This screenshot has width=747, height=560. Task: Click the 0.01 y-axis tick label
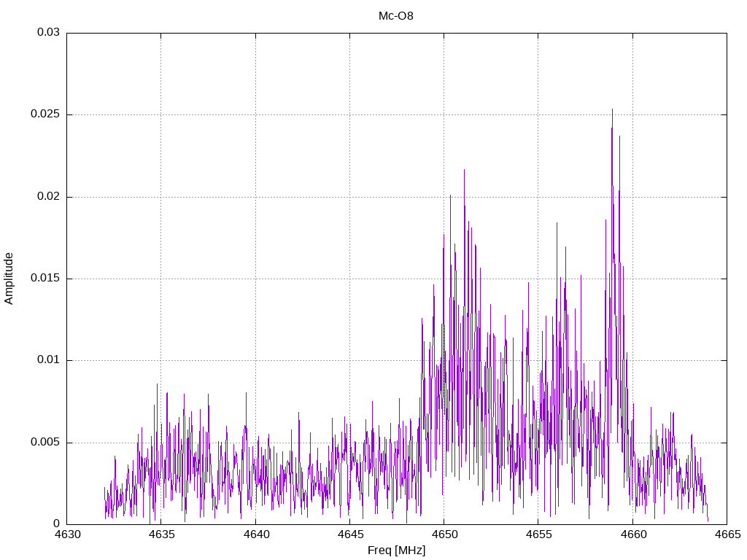(x=49, y=360)
